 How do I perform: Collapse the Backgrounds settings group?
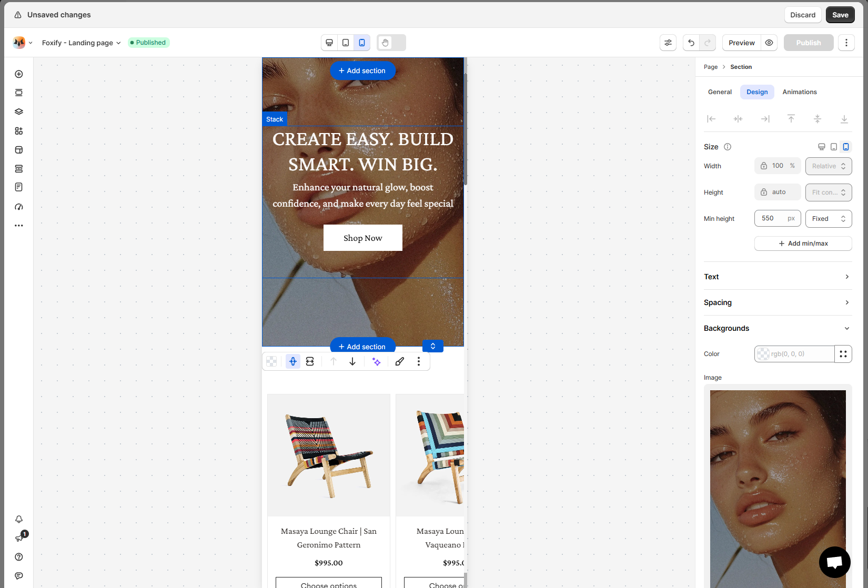pyautogui.click(x=778, y=328)
